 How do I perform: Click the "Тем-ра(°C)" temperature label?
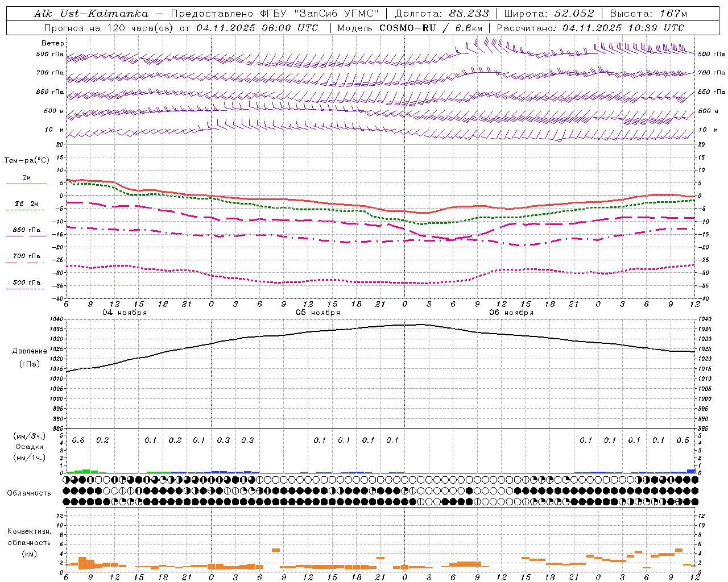[x=27, y=161]
